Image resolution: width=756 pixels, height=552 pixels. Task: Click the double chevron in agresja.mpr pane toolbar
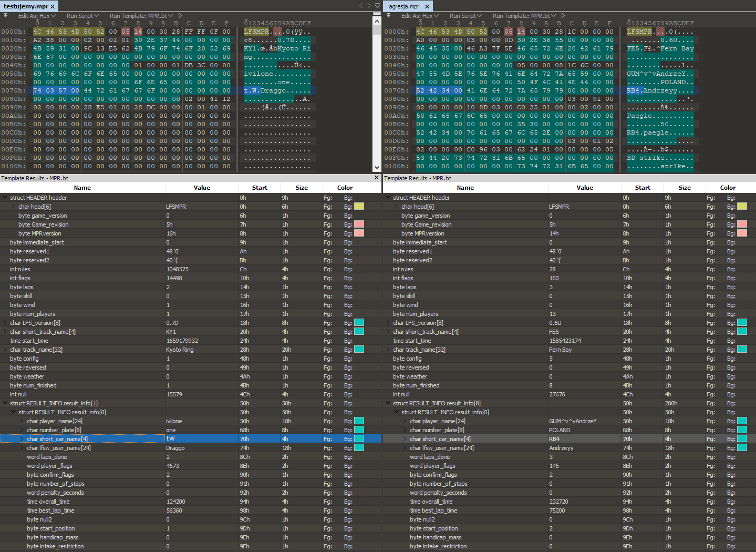coord(389,16)
